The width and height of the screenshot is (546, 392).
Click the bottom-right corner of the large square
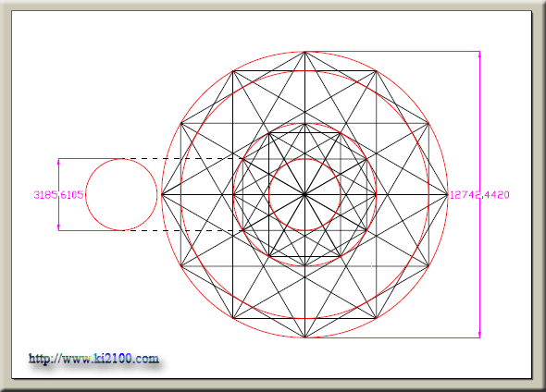pyautogui.click(x=376, y=318)
